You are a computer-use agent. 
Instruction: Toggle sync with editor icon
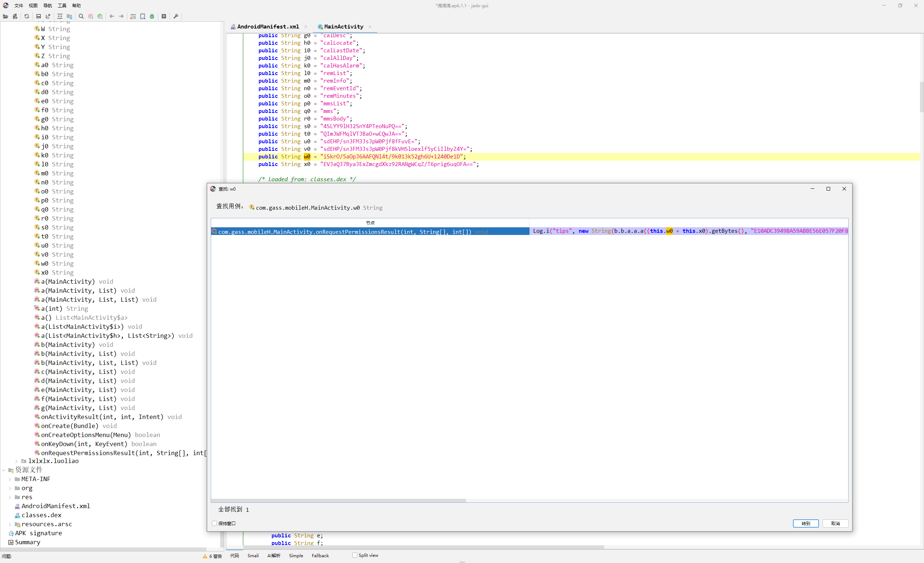click(x=60, y=16)
